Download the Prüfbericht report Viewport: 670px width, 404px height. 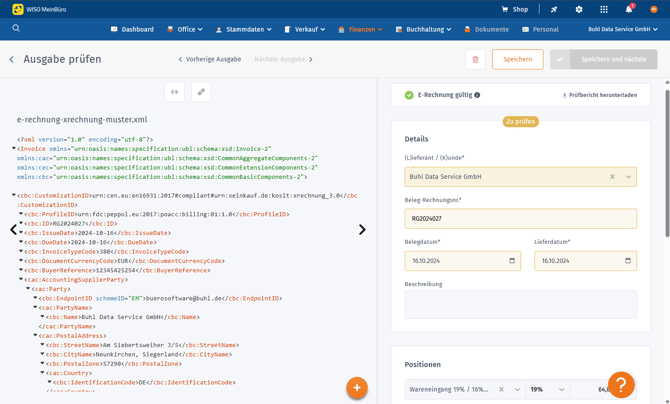point(600,95)
